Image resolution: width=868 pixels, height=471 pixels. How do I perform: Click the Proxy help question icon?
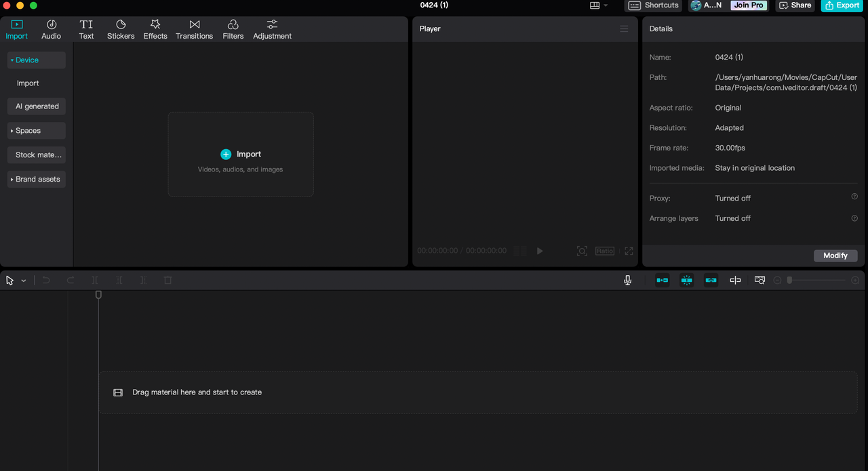click(854, 197)
